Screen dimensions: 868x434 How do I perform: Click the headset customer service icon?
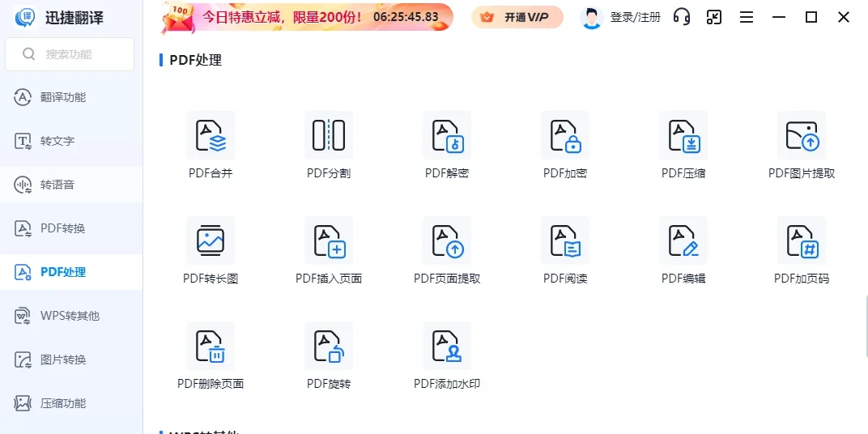[682, 17]
